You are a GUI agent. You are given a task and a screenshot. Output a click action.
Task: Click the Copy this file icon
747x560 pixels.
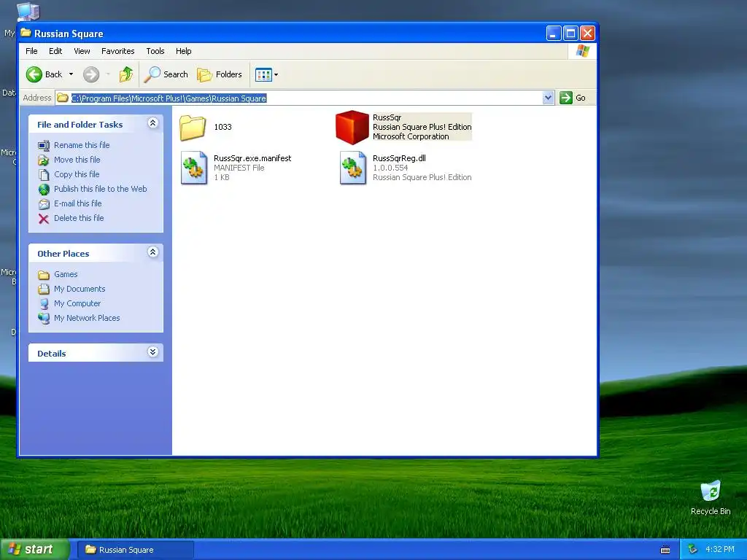[x=44, y=175]
